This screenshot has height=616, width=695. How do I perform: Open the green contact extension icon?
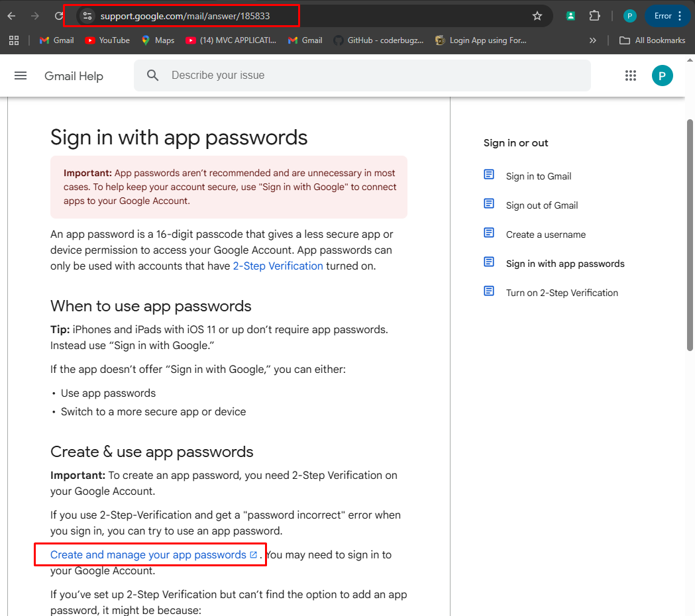point(570,16)
